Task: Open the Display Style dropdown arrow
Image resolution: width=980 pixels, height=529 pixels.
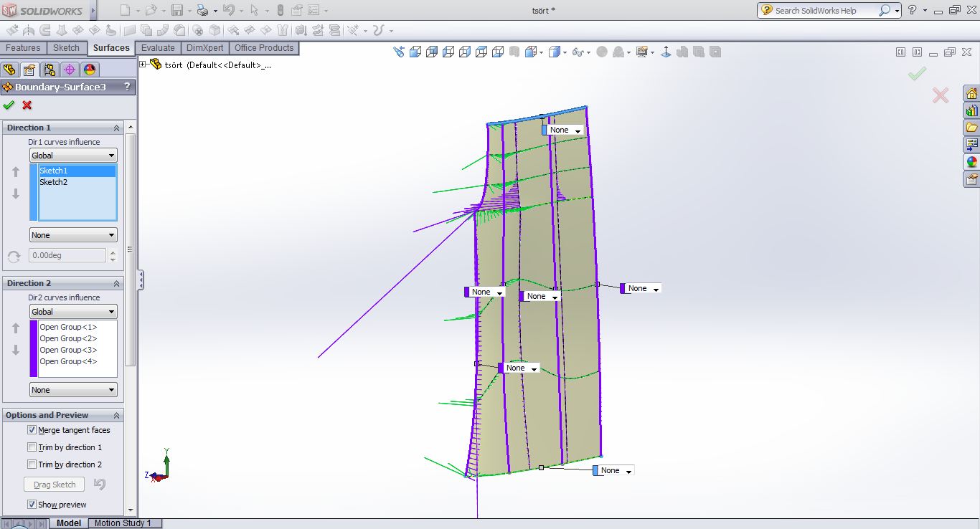Action: coord(566,52)
